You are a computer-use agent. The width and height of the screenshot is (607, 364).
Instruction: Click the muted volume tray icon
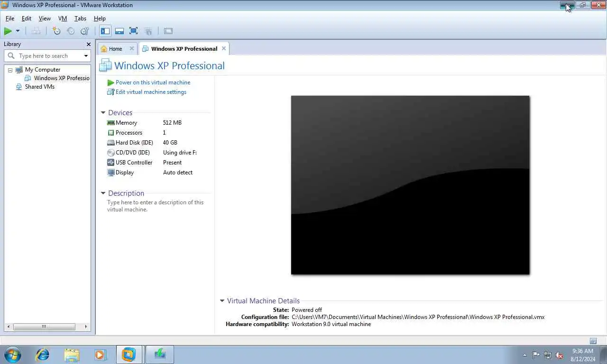click(x=559, y=355)
